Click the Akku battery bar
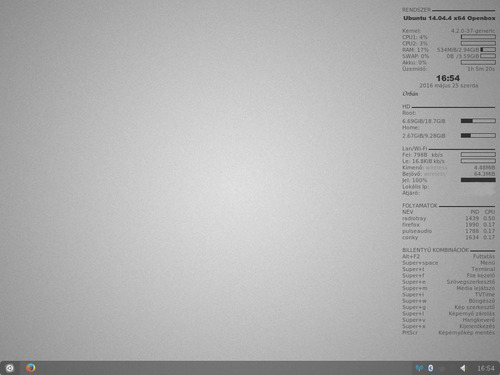Screen dimensions: 500x375 tap(478, 62)
